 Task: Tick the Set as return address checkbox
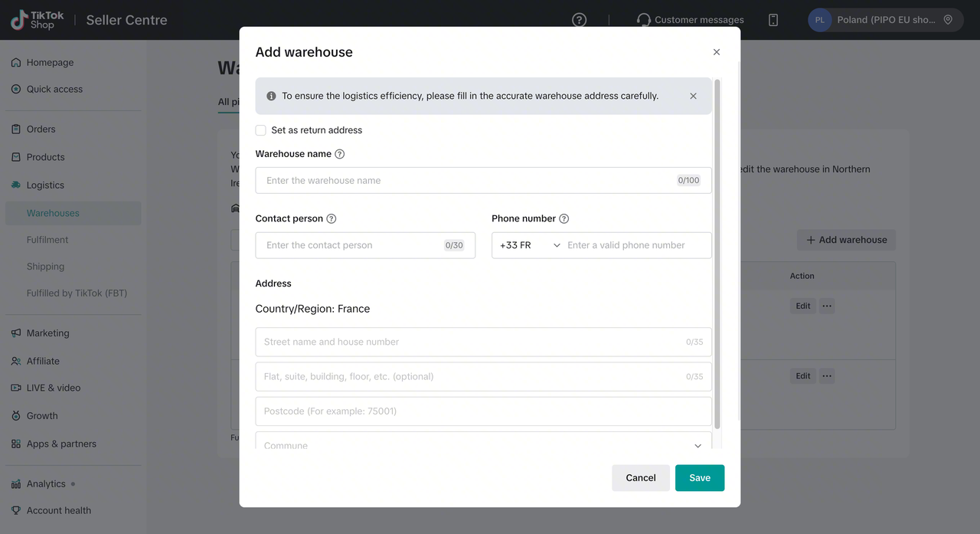[x=261, y=130]
